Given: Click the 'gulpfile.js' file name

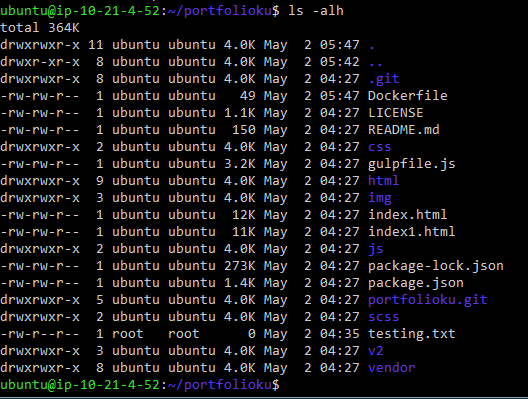Looking at the screenshot, I should (x=411, y=164).
